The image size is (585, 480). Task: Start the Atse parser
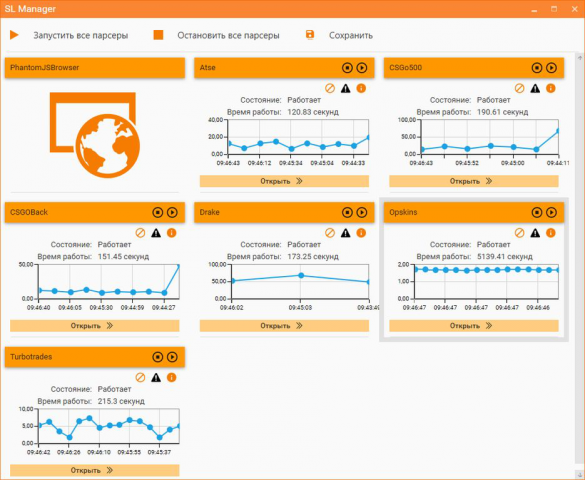pos(362,68)
